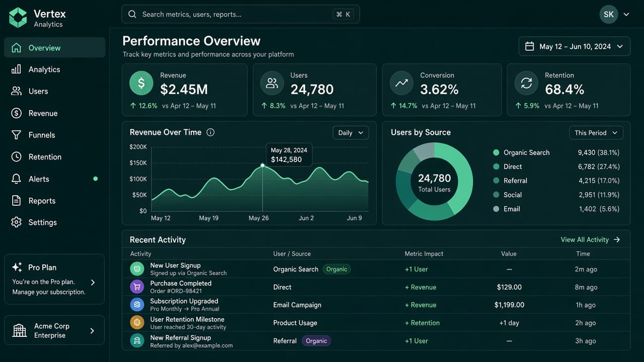
Task: Open the This Period dropdown
Action: point(596,133)
